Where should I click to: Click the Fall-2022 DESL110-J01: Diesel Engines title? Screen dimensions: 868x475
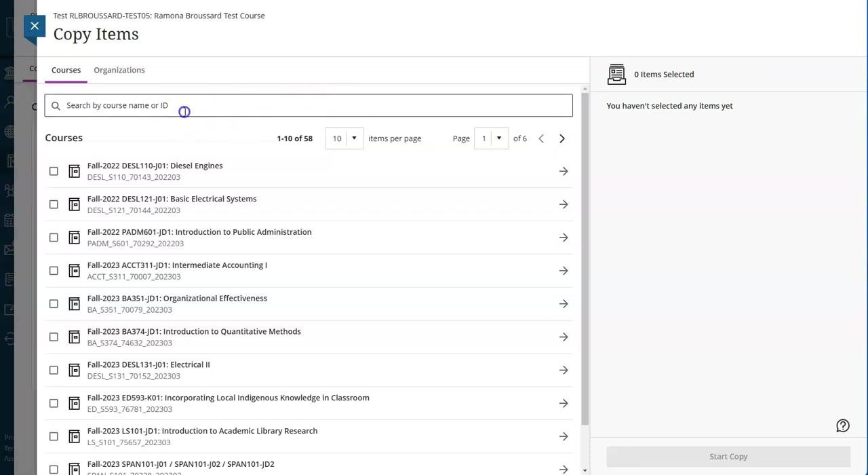click(x=155, y=166)
